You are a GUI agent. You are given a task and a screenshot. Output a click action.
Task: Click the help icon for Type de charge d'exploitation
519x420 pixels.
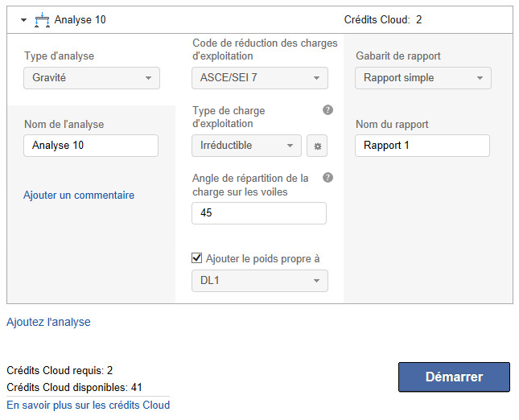tap(327, 110)
